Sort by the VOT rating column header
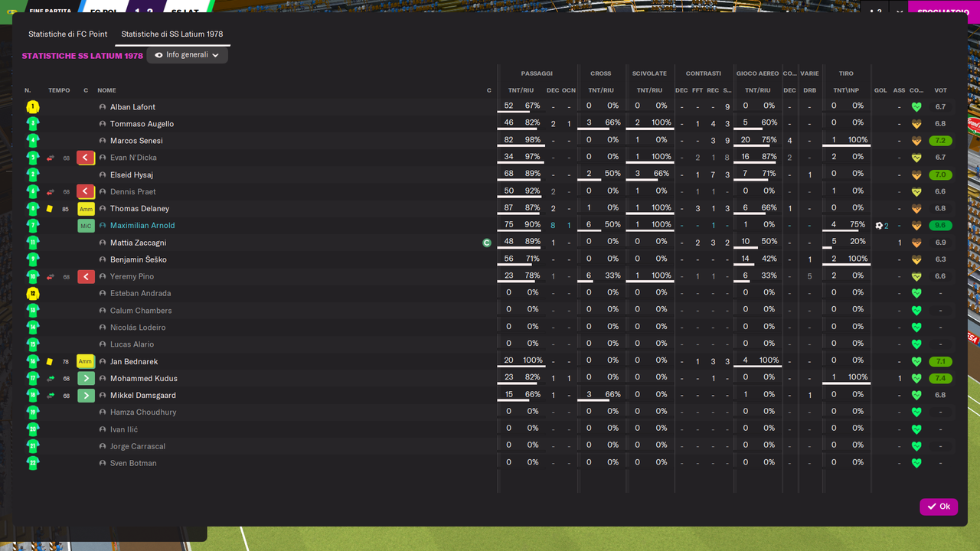This screenshot has height=551, width=980. click(940, 90)
